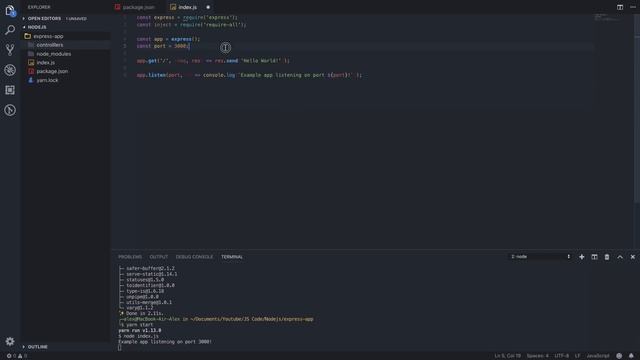Expand the Outline section
Viewport: 640px width, 360px height.
tap(38, 347)
